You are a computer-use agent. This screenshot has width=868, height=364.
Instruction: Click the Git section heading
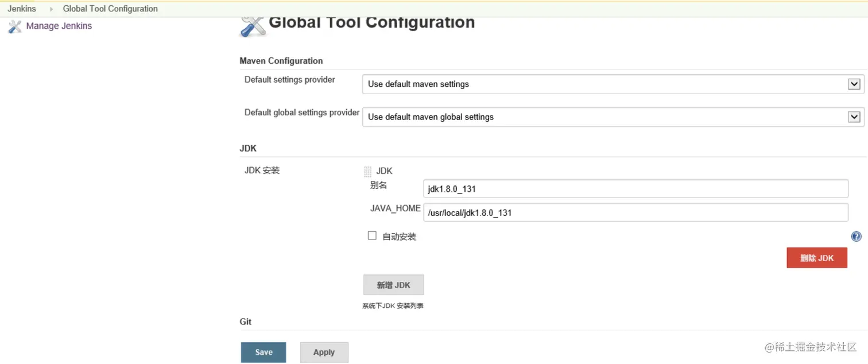246,322
